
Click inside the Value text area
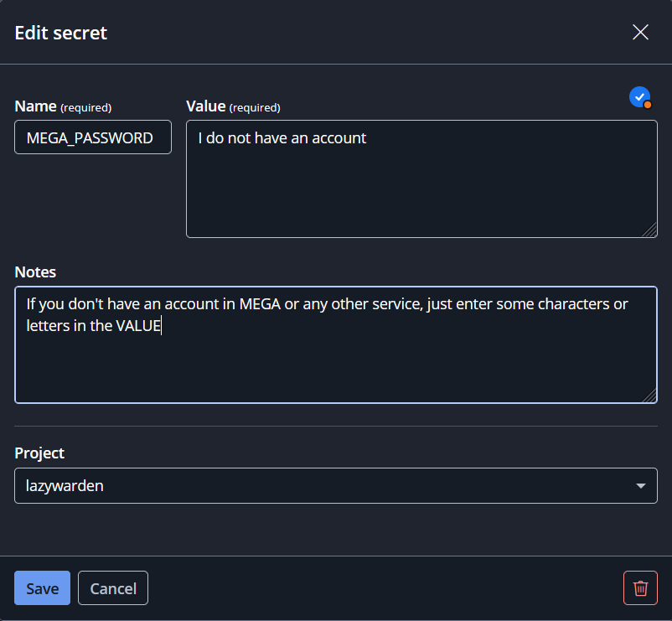click(x=421, y=179)
